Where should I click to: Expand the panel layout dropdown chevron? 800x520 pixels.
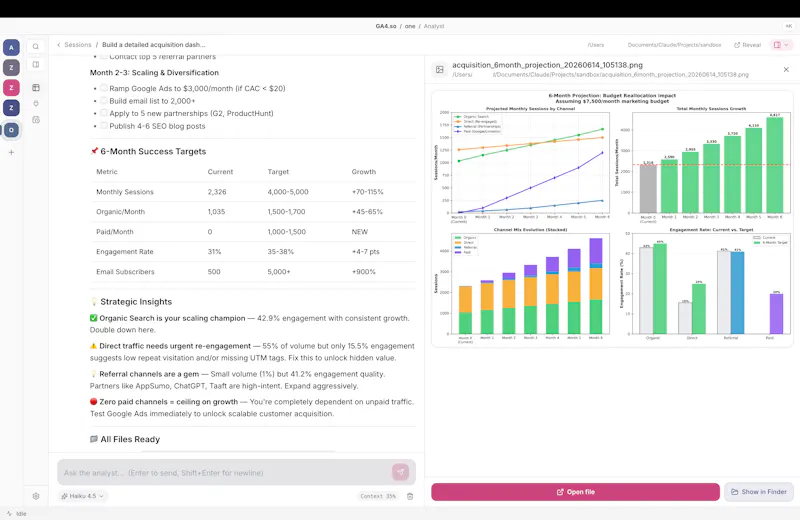[x=786, y=45]
